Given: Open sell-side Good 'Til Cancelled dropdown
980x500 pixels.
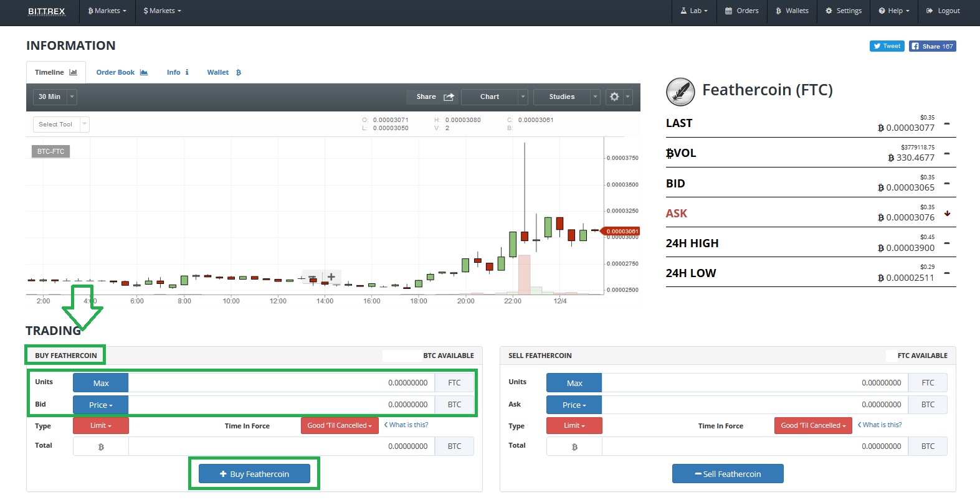Looking at the screenshot, I should click(x=813, y=426).
